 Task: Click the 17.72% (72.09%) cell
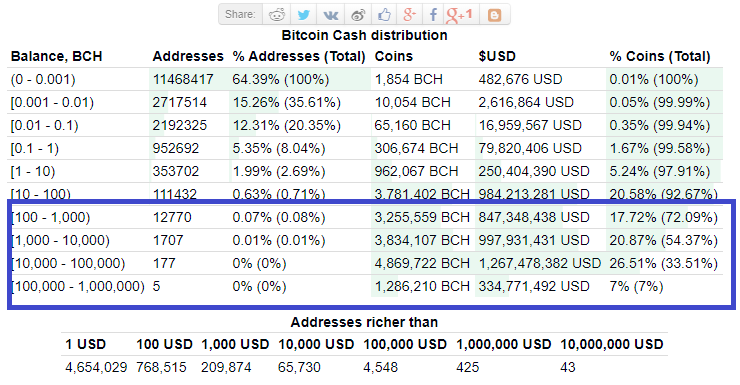664,218
